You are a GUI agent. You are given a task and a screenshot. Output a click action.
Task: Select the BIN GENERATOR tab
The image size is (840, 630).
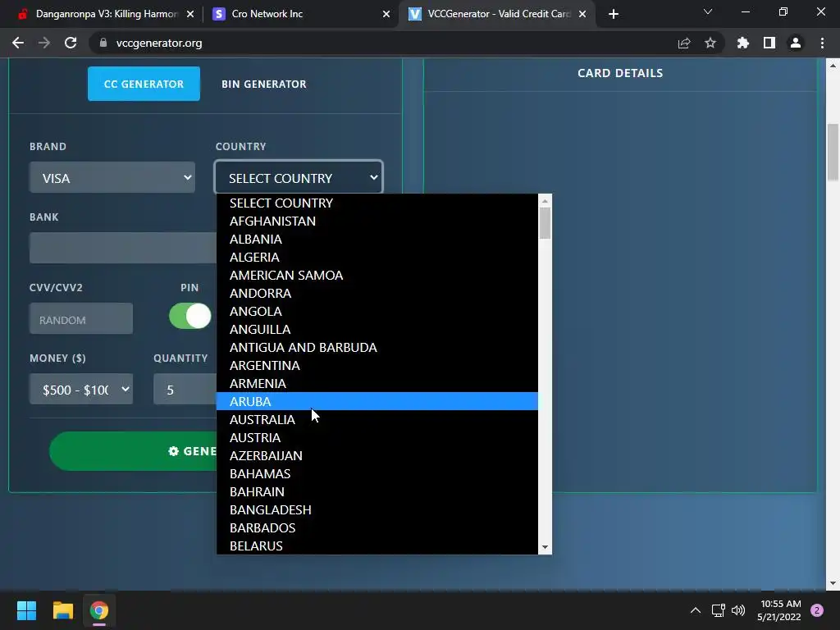[264, 84]
